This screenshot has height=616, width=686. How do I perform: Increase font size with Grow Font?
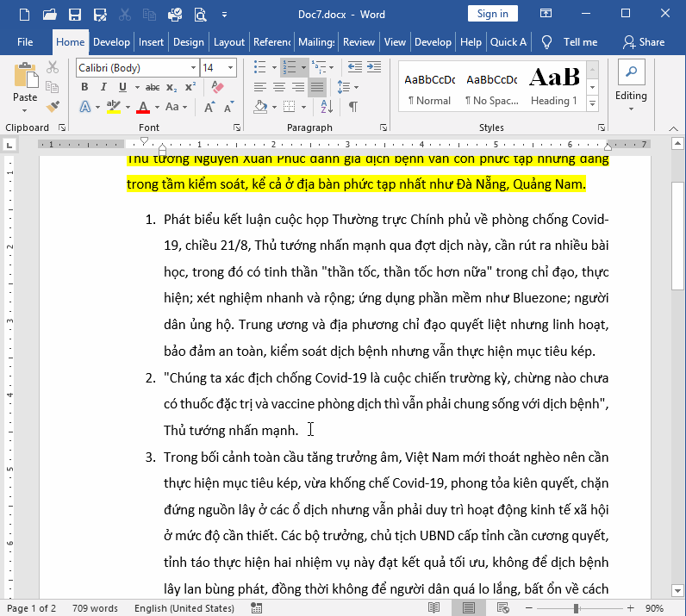209,107
